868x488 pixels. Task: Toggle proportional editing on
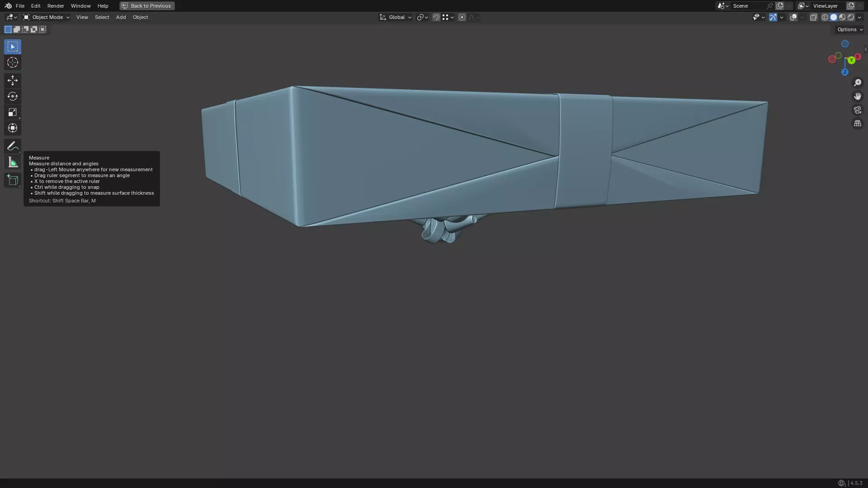pos(462,17)
